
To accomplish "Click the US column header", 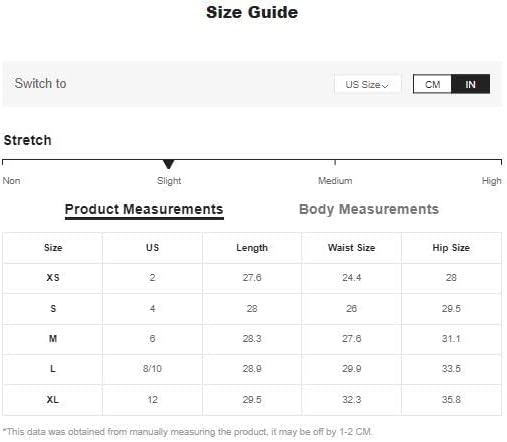I will pos(152,248).
